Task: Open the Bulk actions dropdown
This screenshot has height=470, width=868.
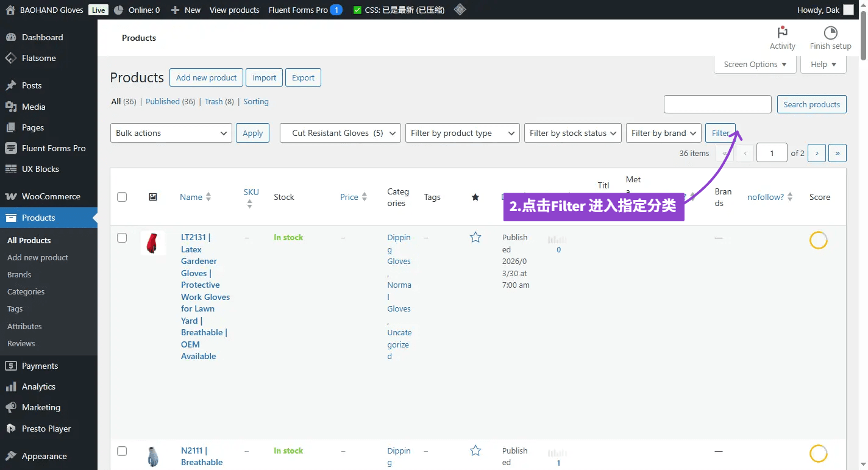Action: click(171, 133)
